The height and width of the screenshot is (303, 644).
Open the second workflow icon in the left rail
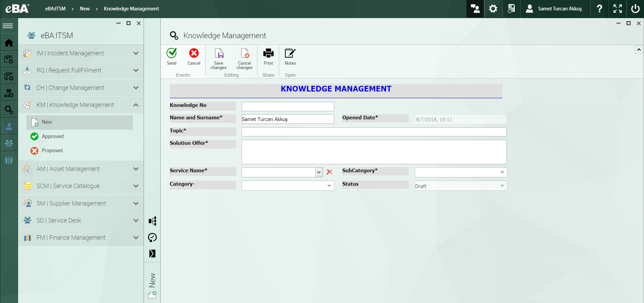point(9,76)
